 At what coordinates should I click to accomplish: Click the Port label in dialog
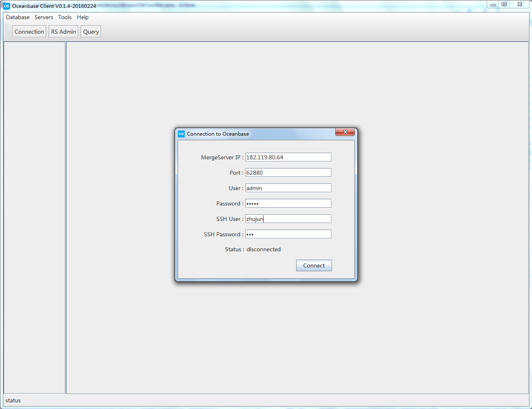click(237, 173)
